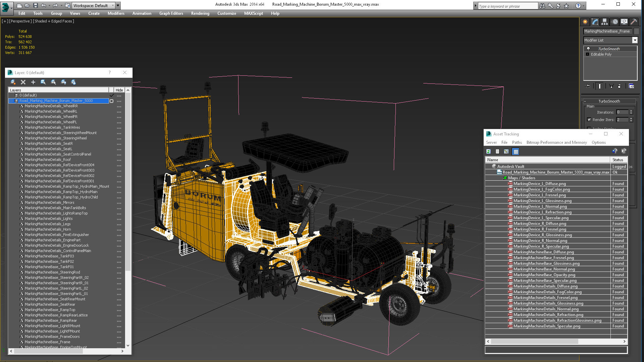Toggle hide for MarkingMachineDetails_WheelRR row

point(119,106)
